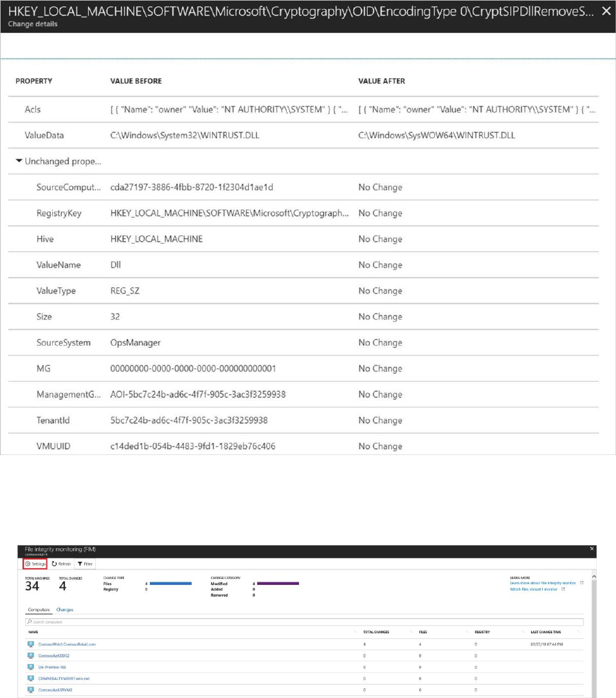
Task: Select the Size property row
Action: coord(303,316)
